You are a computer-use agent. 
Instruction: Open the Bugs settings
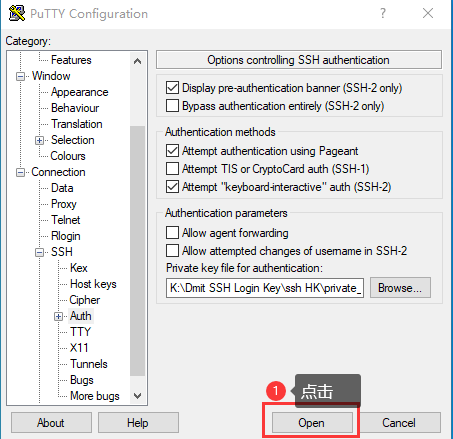[82, 380]
